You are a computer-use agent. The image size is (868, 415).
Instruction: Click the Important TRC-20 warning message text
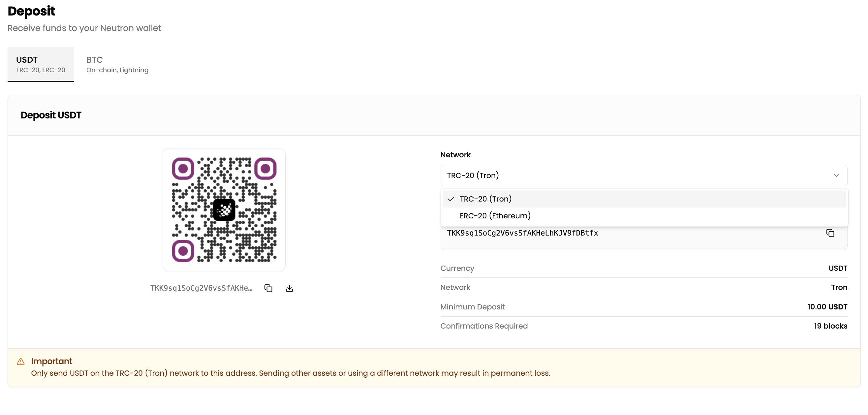(290, 373)
